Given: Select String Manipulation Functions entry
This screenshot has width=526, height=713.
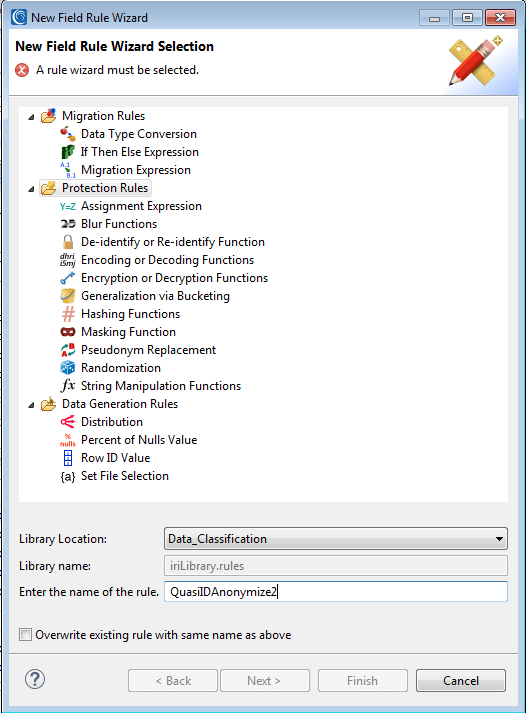Looking at the screenshot, I should pos(160,386).
